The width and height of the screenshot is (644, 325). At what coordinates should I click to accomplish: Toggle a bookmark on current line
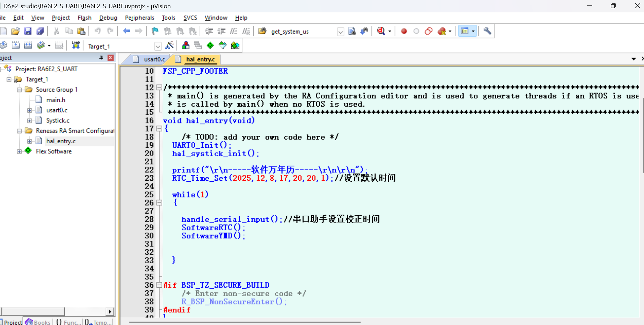point(155,31)
